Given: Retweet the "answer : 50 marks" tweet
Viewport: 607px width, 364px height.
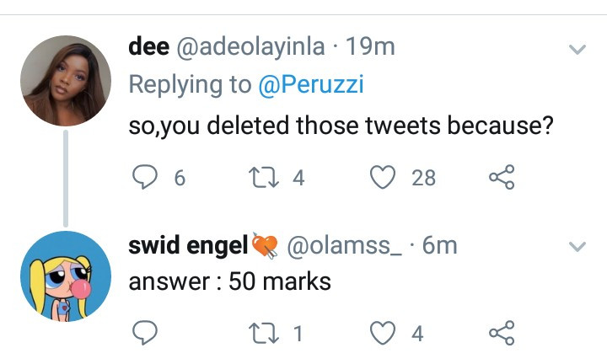Looking at the screenshot, I should (x=261, y=334).
